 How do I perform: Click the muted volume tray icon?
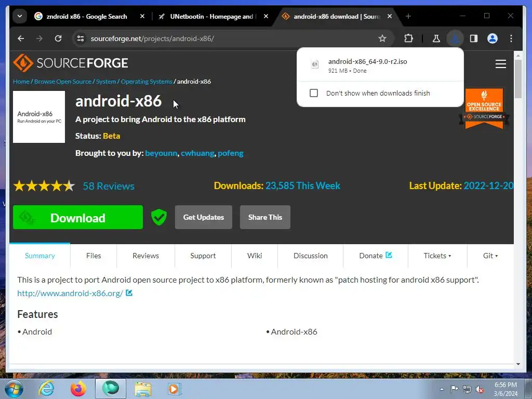[x=480, y=390]
